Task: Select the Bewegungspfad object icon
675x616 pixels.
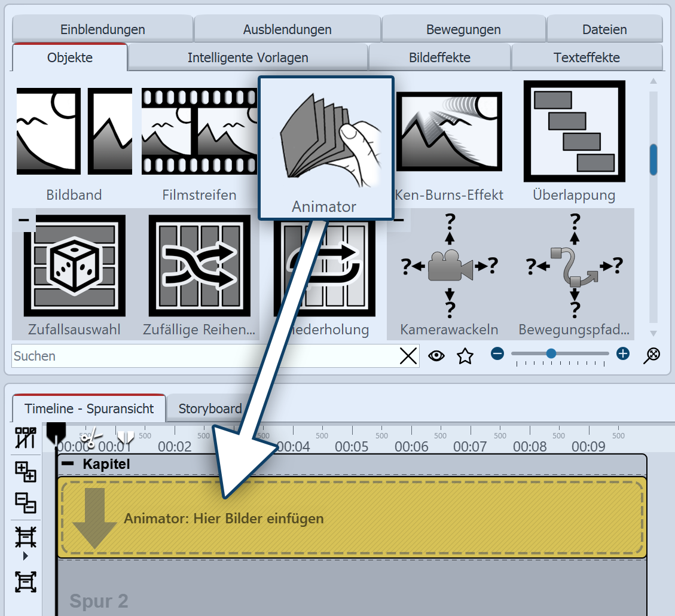Action: (x=574, y=266)
